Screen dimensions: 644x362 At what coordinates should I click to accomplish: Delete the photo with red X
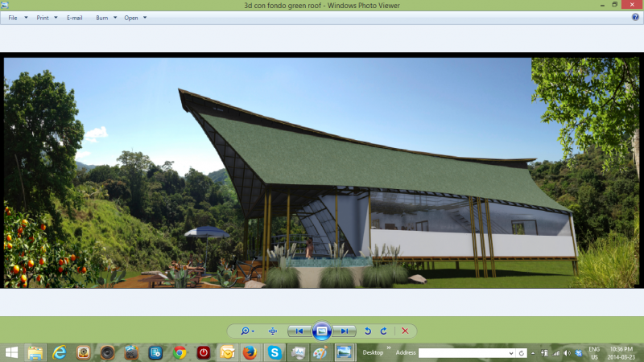click(405, 331)
